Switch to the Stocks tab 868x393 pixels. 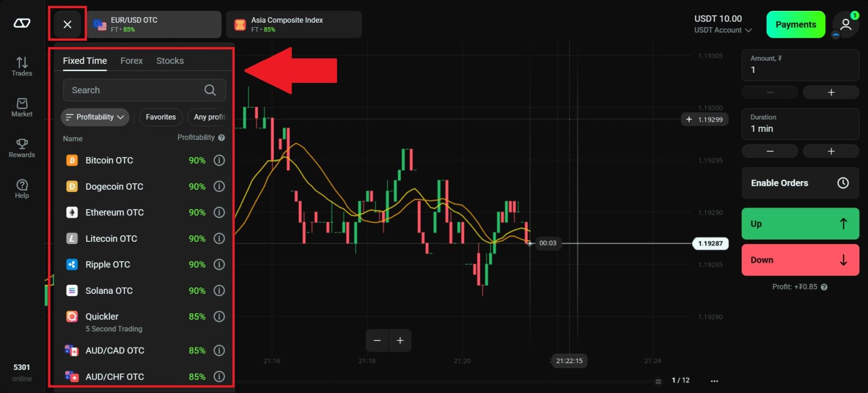point(170,61)
